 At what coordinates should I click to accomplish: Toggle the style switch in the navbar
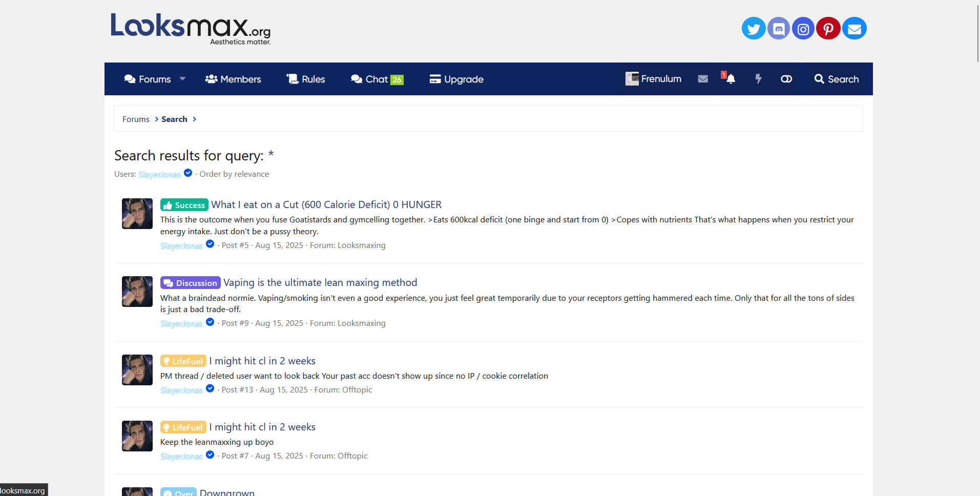[786, 79]
